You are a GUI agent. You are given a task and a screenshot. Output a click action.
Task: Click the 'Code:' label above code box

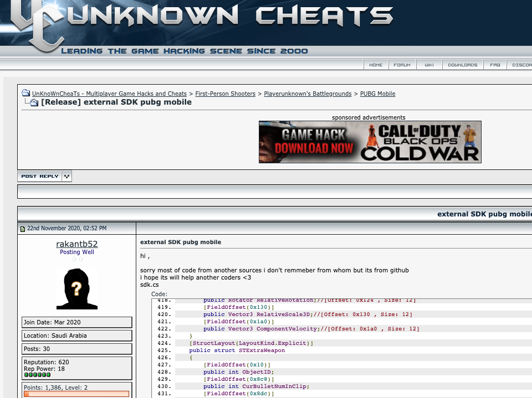160,294
